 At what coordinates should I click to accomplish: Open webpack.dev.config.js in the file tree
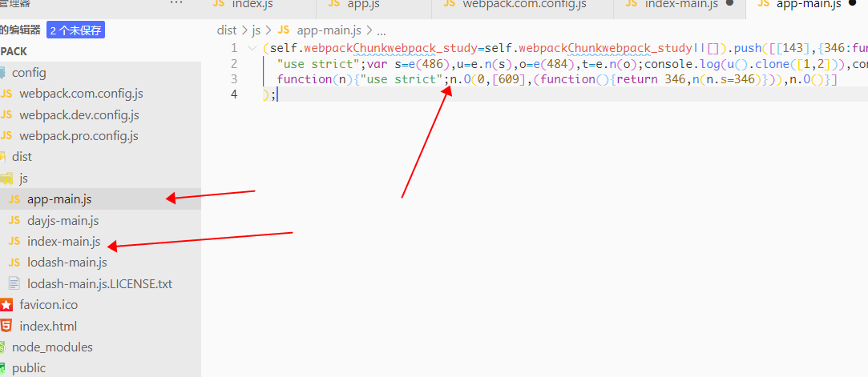100,115
